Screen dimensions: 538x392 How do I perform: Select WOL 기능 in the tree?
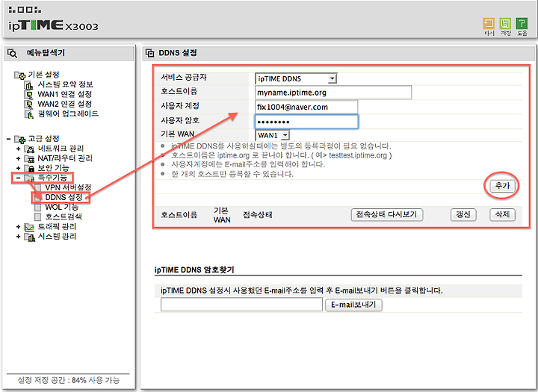coord(62,207)
